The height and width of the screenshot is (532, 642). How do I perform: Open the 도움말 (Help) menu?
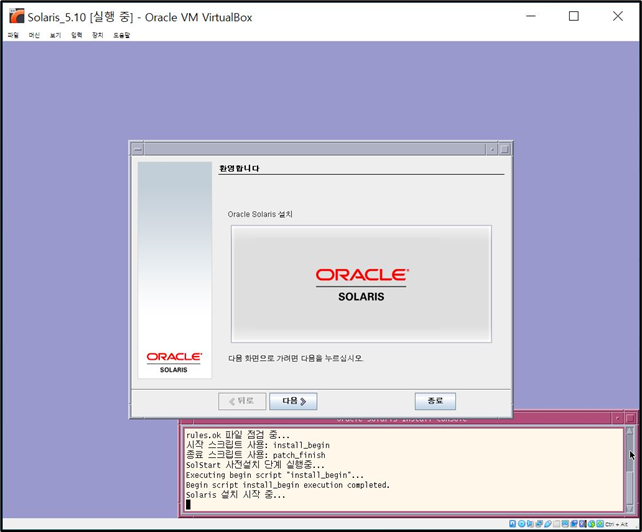pyautogui.click(x=122, y=35)
